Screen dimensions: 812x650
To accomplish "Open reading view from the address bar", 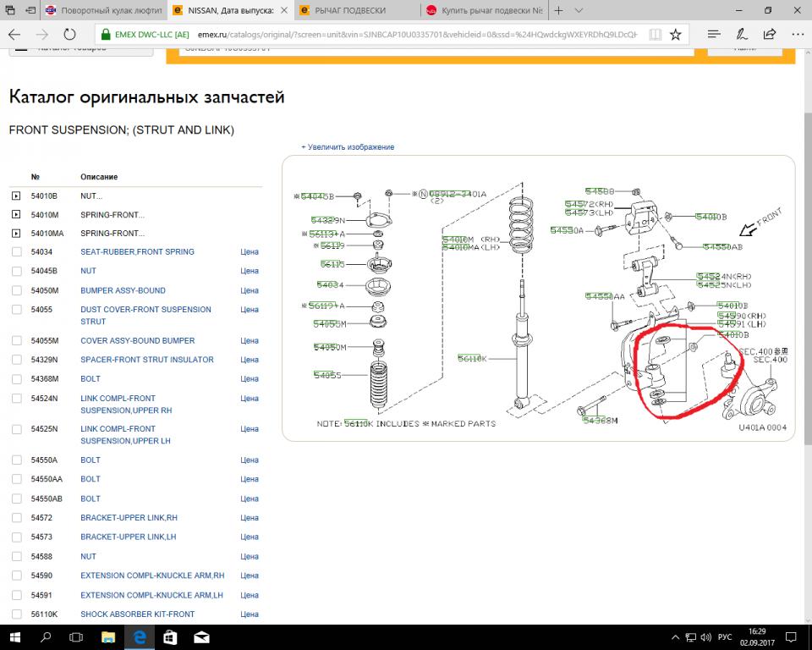I will [655, 35].
